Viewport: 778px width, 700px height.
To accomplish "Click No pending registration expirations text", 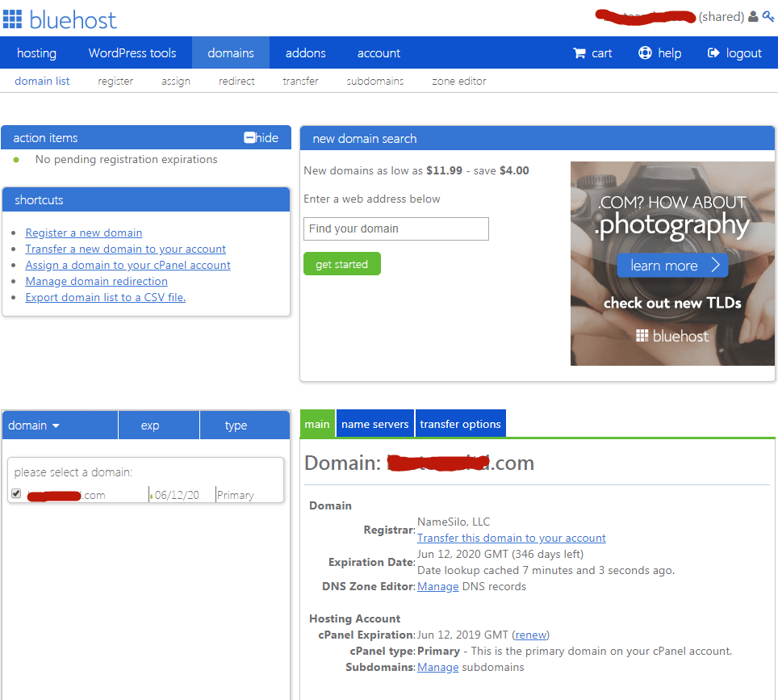I will [126, 159].
